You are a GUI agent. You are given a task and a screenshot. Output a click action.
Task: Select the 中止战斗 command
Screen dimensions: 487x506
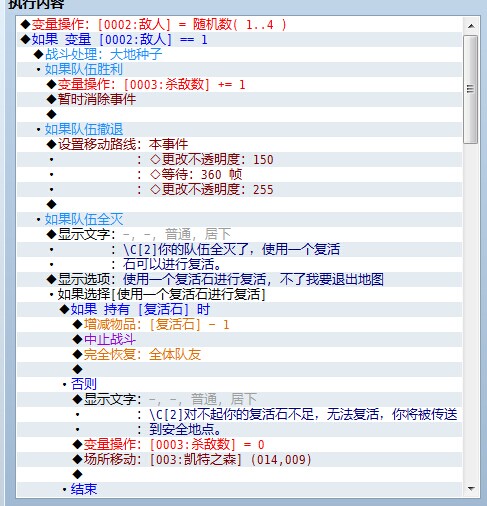(x=239, y=340)
